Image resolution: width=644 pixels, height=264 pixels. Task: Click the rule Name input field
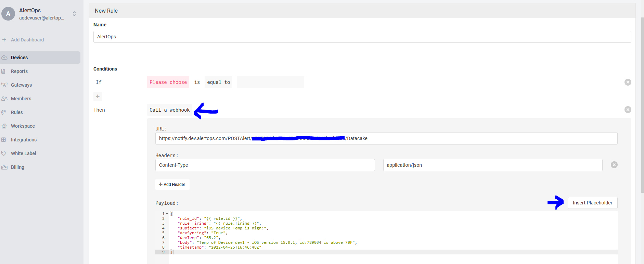pos(362,37)
